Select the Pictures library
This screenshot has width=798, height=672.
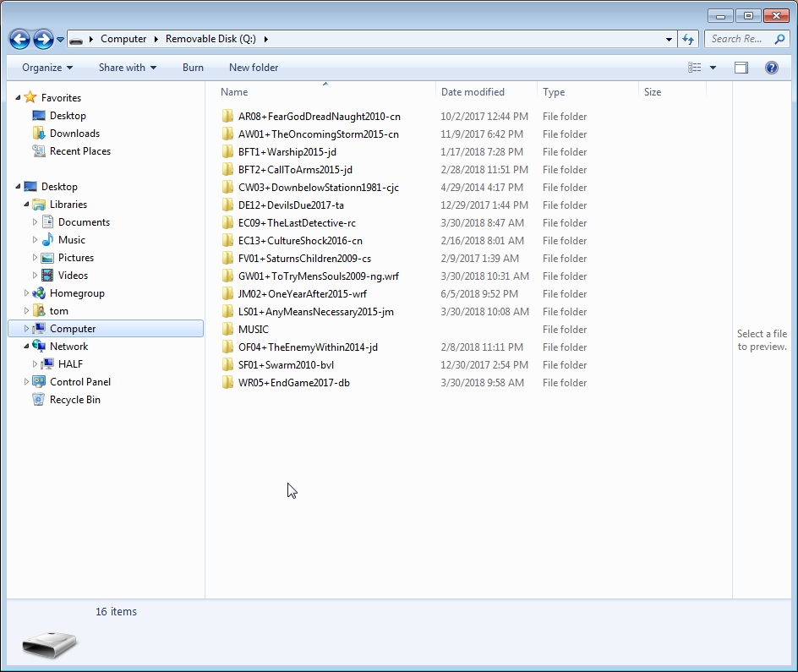pos(76,258)
